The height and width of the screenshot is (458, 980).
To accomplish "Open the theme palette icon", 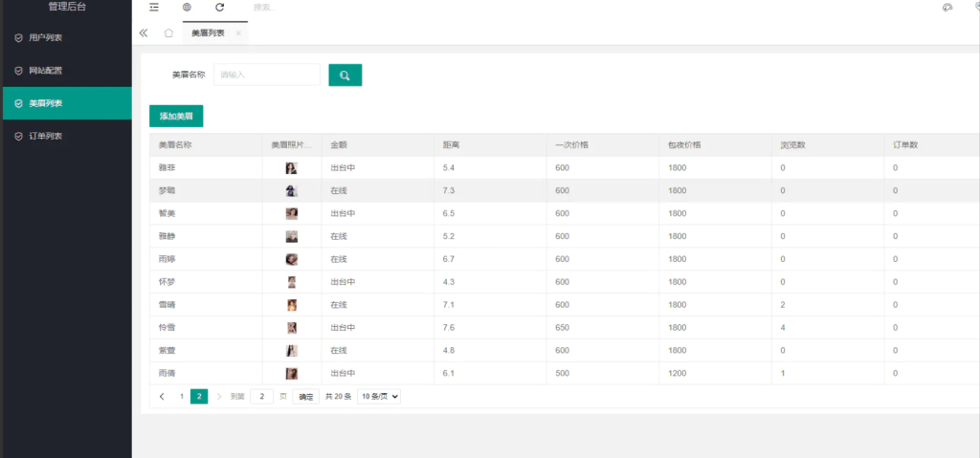I will 947,8.
